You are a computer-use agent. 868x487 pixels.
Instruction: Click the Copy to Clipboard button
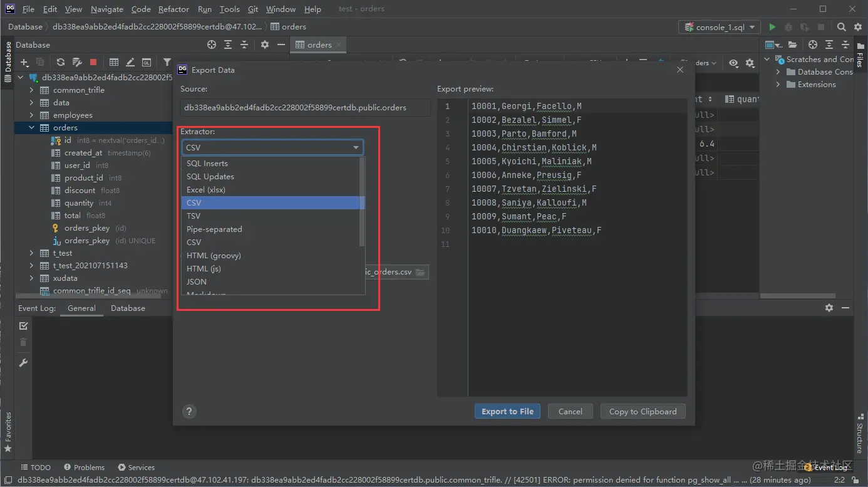tap(643, 411)
